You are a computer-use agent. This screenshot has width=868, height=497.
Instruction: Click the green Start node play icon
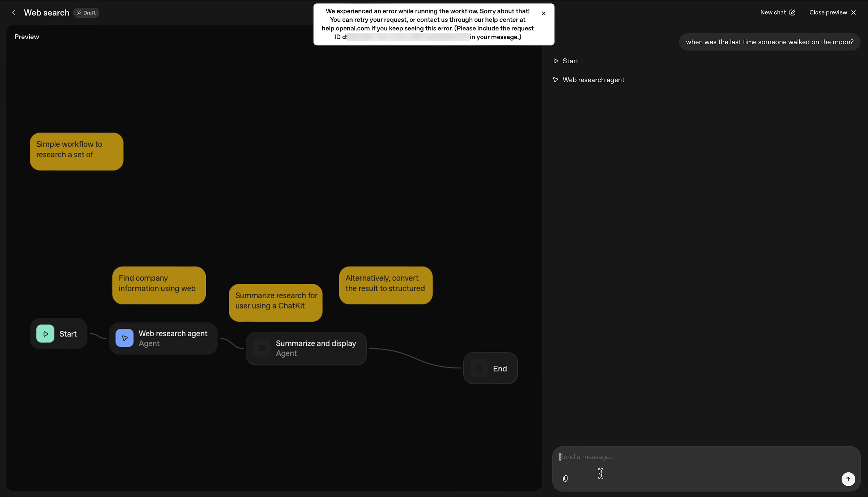(45, 334)
